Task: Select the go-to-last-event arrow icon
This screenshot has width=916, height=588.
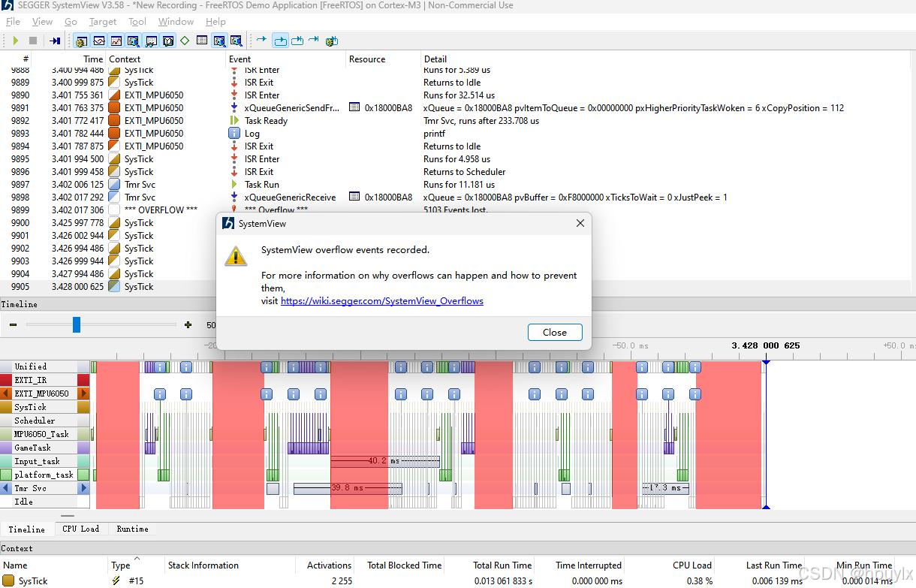Action: click(313, 41)
